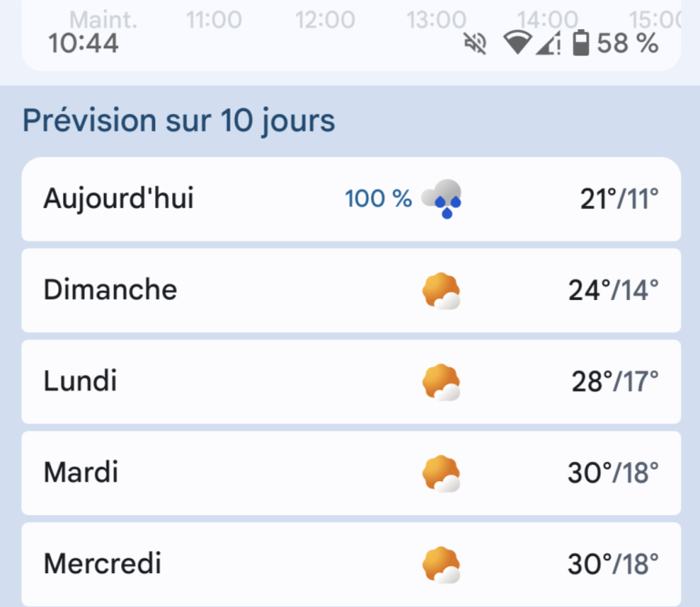Viewport: 700px width, 607px height.
Task: Select the 11:00 hourly forecast slot
Action: [214, 20]
